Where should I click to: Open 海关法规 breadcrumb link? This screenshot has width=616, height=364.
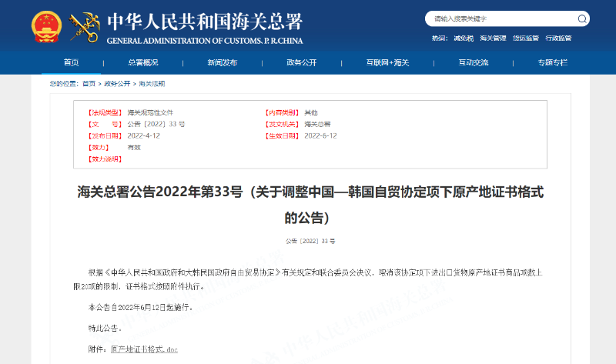(152, 83)
